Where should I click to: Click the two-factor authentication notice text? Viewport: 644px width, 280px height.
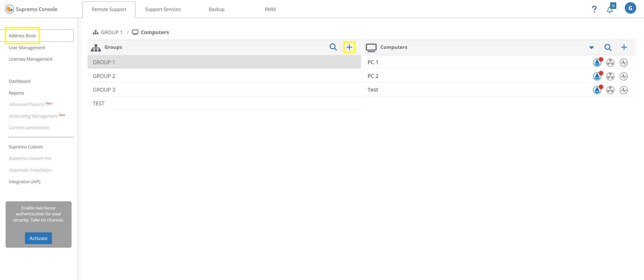click(x=38, y=214)
